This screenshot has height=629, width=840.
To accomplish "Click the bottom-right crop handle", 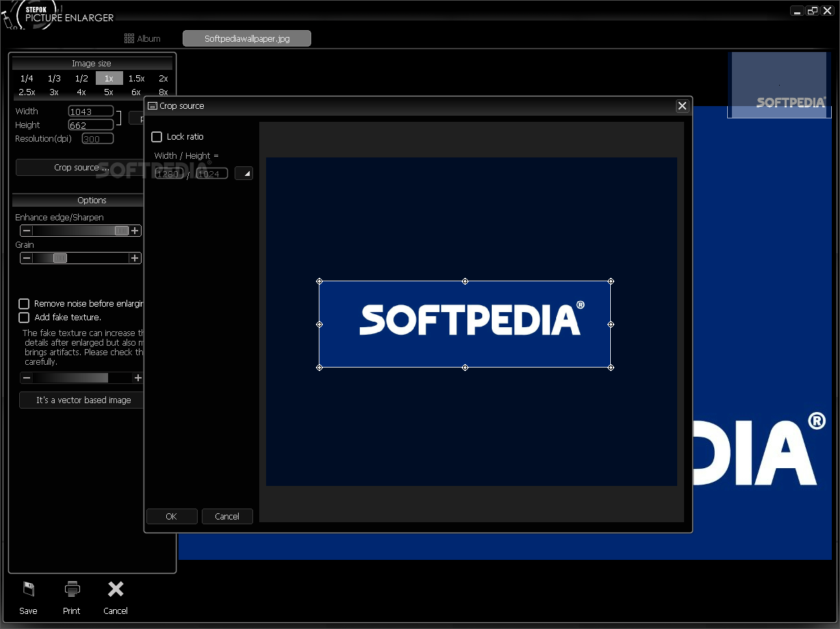I will 611,368.
